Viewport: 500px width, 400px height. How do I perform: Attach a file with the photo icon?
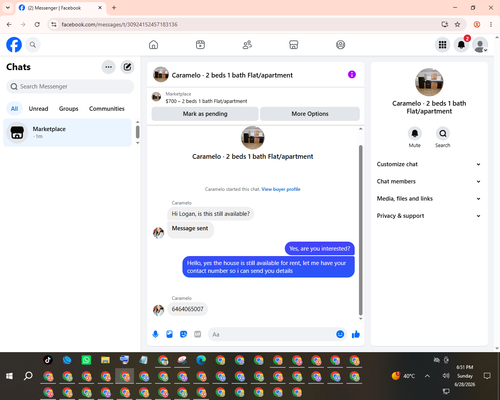point(169,334)
